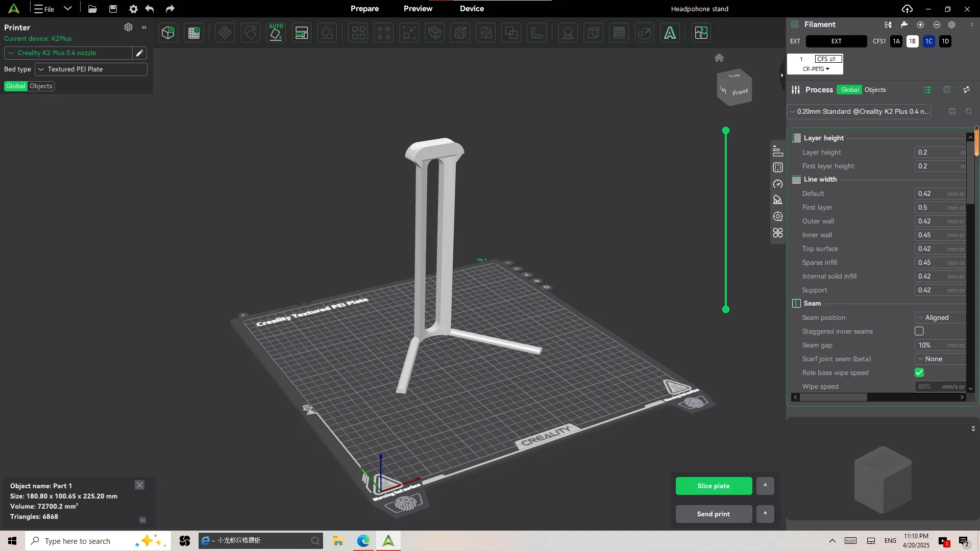The height and width of the screenshot is (551, 980).
Task: Disable Role base wipe speed checkbox
Action: tap(919, 372)
